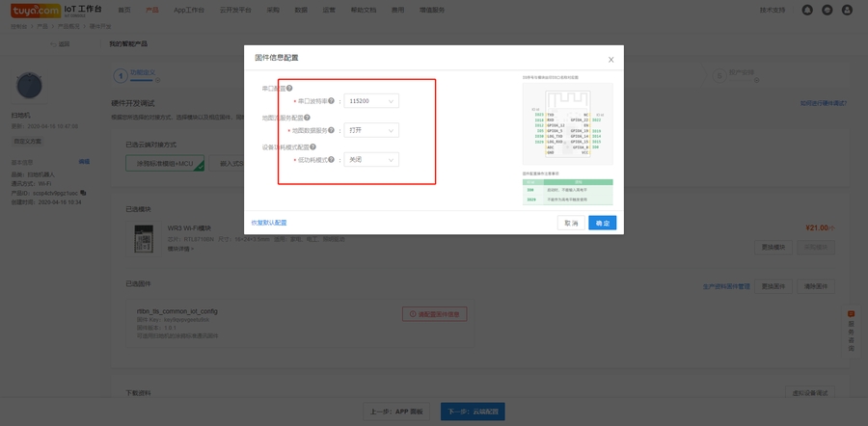Open 费用 menu item

point(398,11)
